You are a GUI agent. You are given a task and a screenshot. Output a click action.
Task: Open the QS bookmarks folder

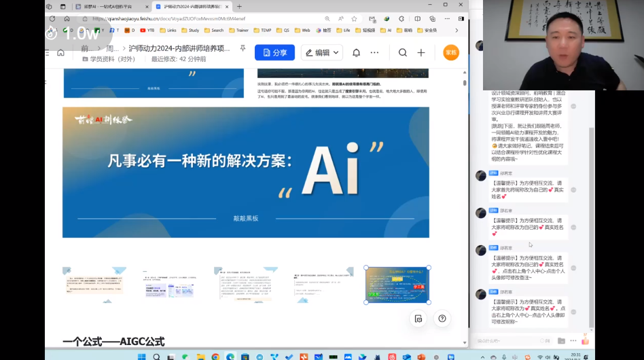pos(283,31)
